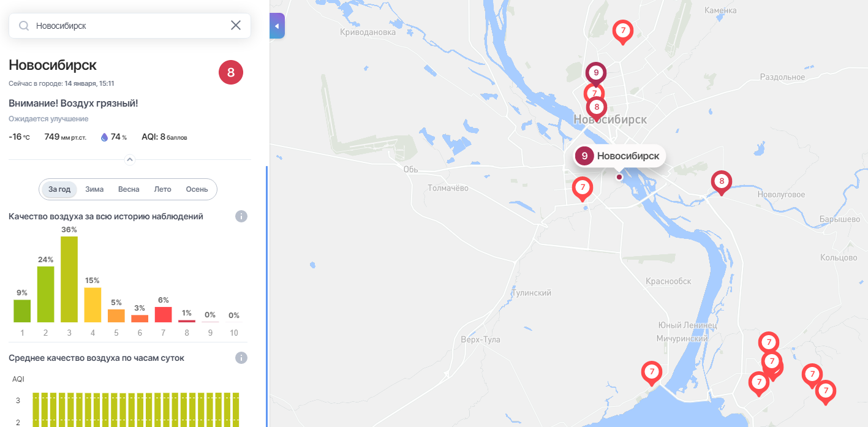Switch to the Осень tab
This screenshot has height=427, width=868.
point(197,189)
